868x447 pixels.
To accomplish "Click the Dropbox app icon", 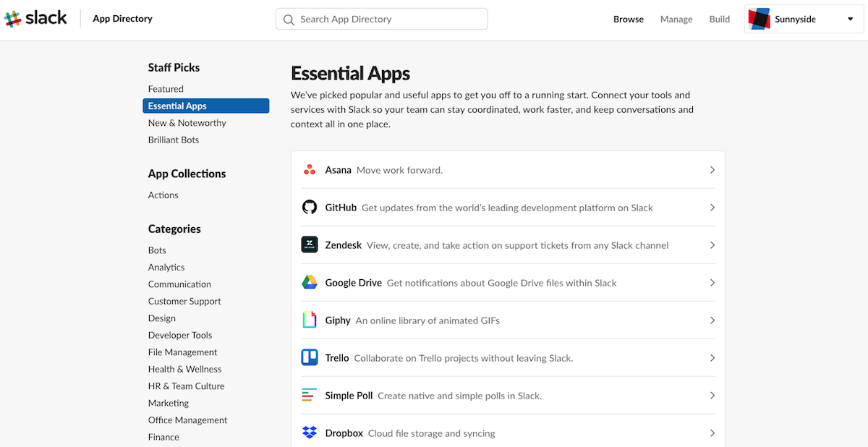I will 310,433.
